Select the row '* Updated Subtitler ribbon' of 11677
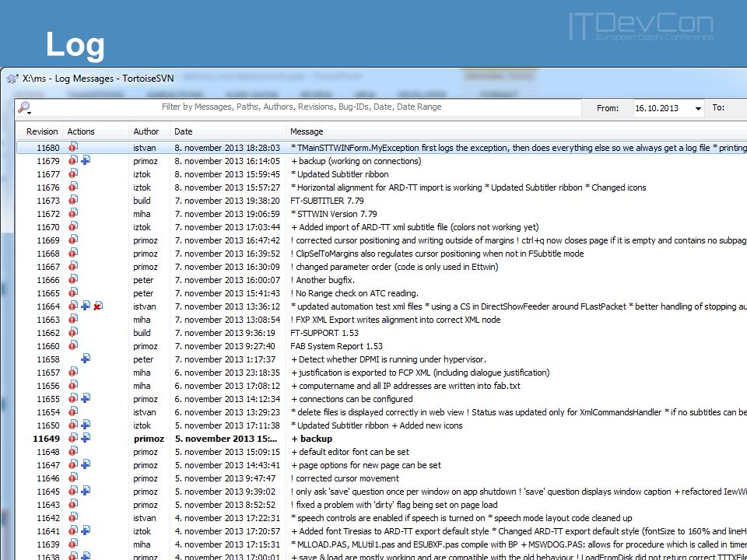 click(x=381, y=174)
